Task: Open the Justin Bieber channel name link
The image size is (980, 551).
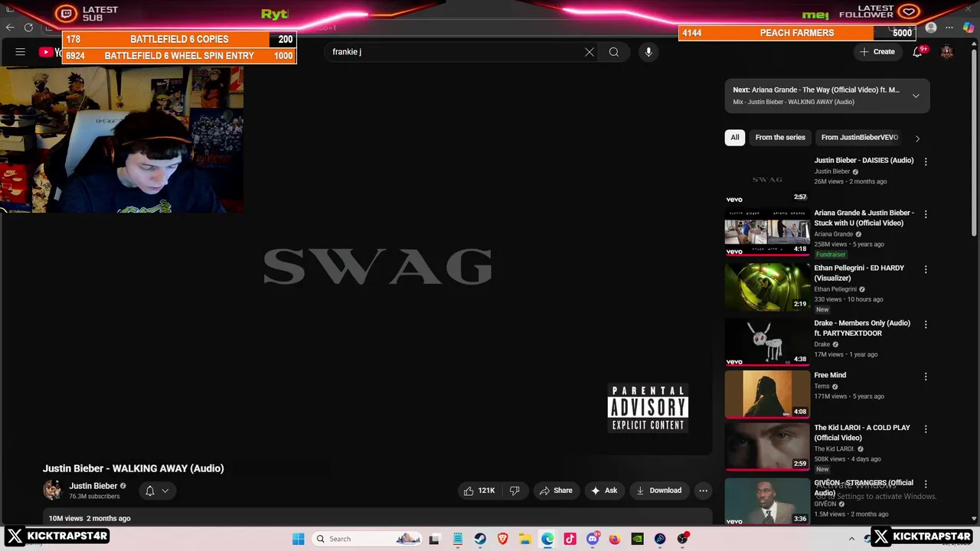Action: coord(93,486)
